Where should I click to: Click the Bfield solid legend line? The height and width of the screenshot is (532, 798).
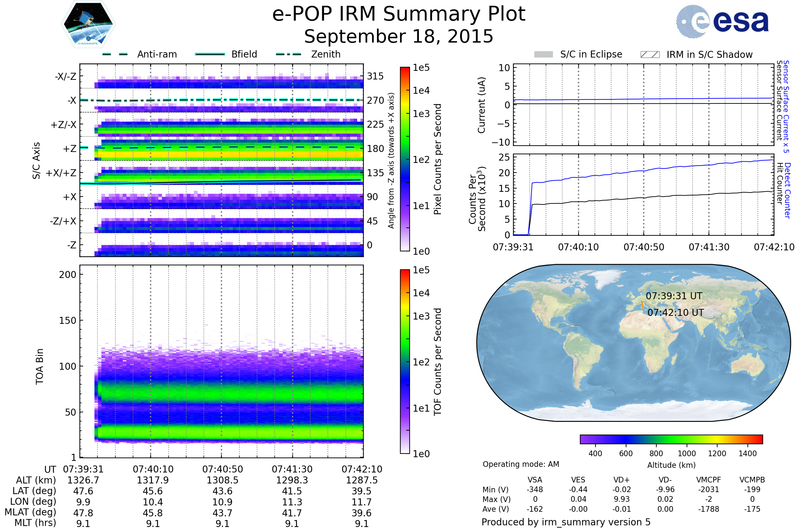coord(210,54)
